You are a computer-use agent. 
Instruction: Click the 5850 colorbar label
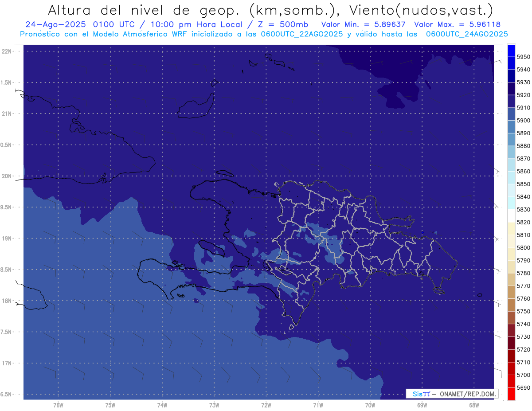click(x=523, y=184)
